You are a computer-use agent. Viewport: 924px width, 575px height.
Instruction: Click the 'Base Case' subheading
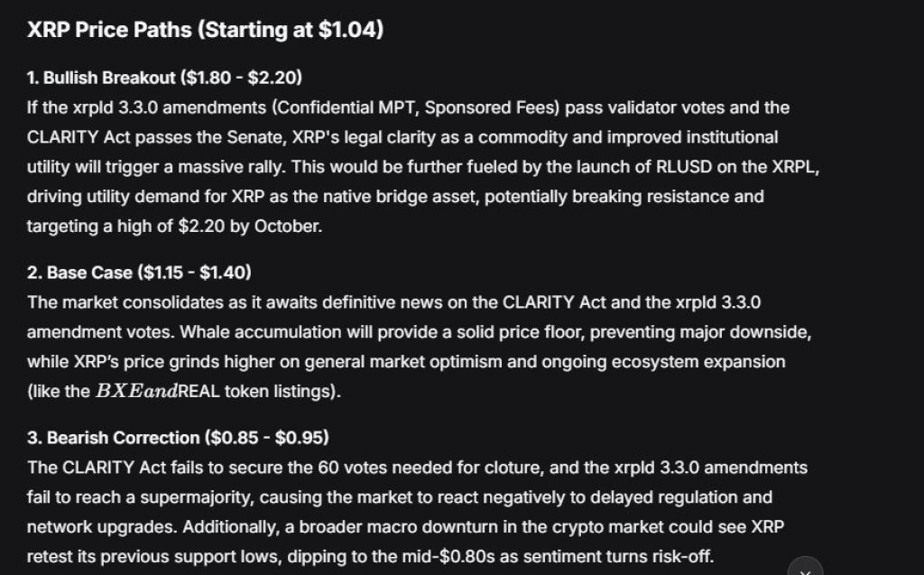89,273
